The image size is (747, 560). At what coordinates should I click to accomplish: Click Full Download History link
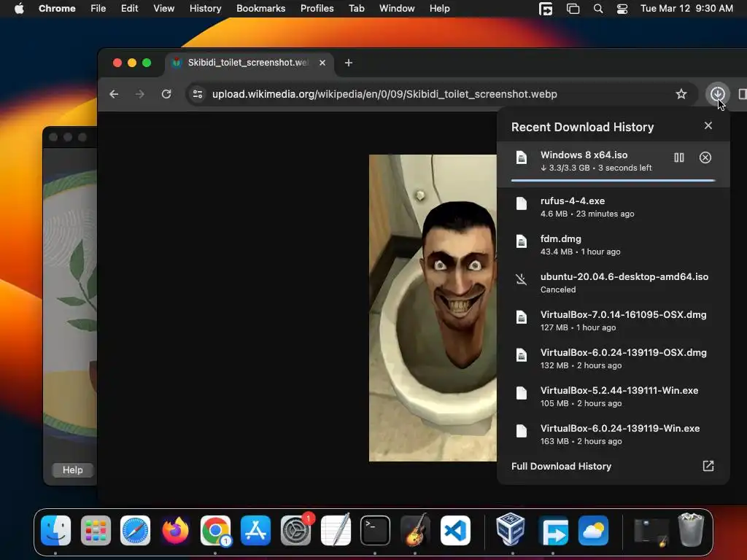pos(561,466)
